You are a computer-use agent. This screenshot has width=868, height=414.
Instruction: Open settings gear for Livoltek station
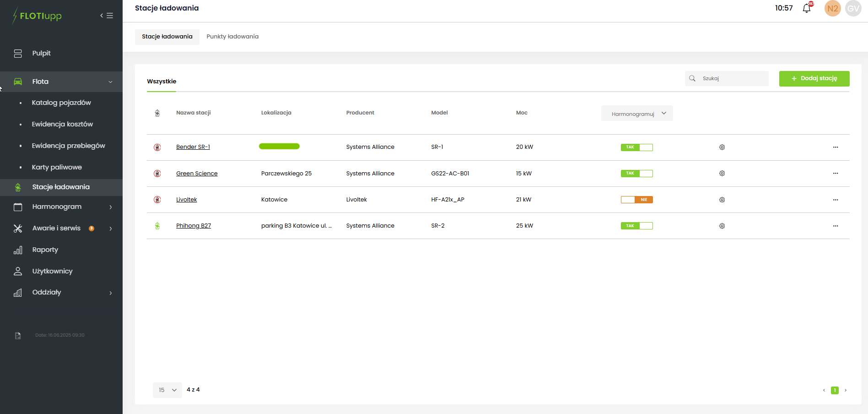(x=722, y=200)
